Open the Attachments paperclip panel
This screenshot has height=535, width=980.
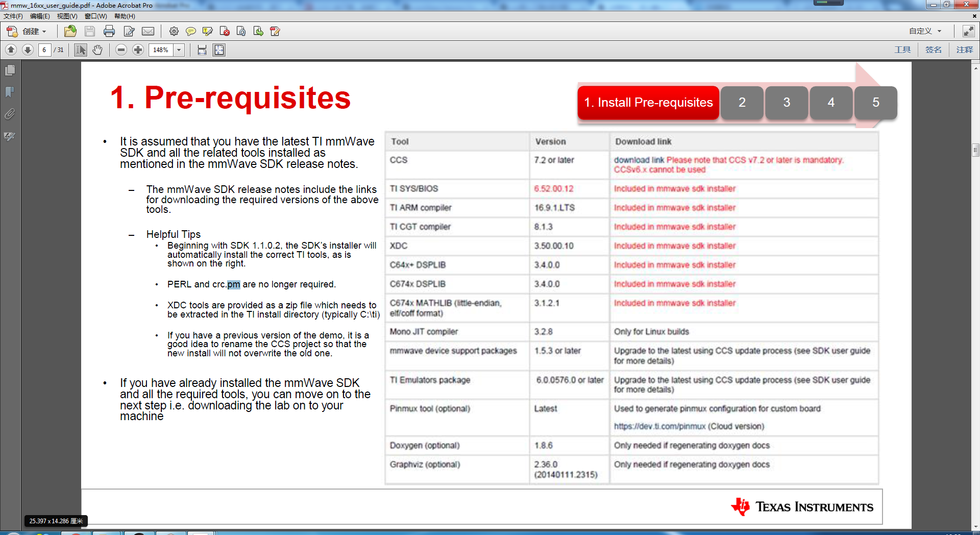10,114
